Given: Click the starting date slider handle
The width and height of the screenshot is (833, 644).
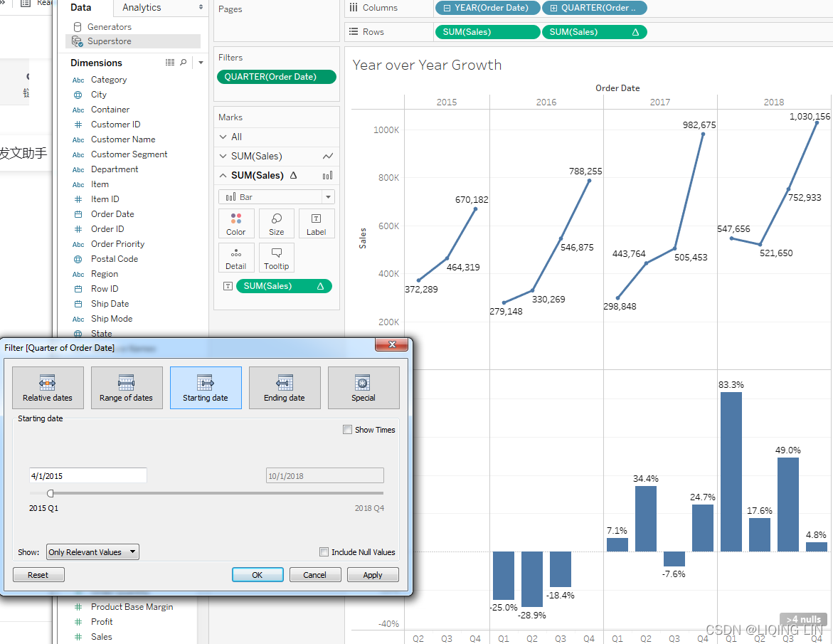Looking at the screenshot, I should (x=51, y=494).
